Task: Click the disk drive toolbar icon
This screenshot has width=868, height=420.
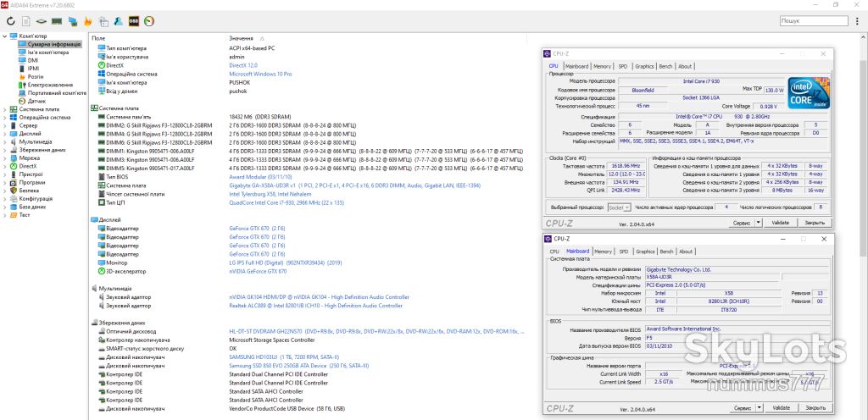Action: point(41,21)
